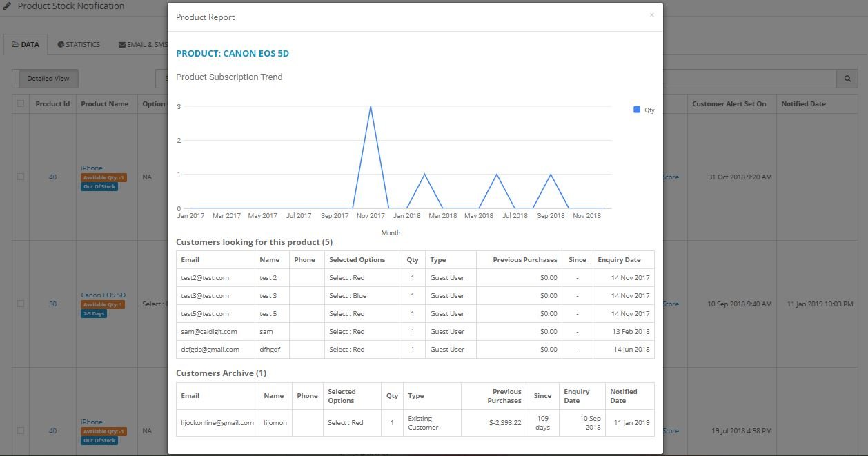Close the Product Report dialog
This screenshot has width=868, height=456.
tap(651, 14)
